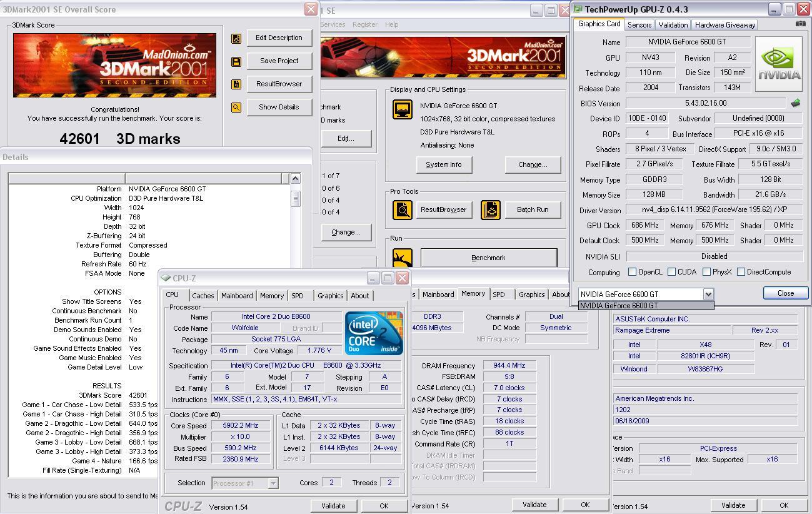This screenshot has height=514, width=812.
Task: Click the running figure icon in Run section
Action: point(403,258)
